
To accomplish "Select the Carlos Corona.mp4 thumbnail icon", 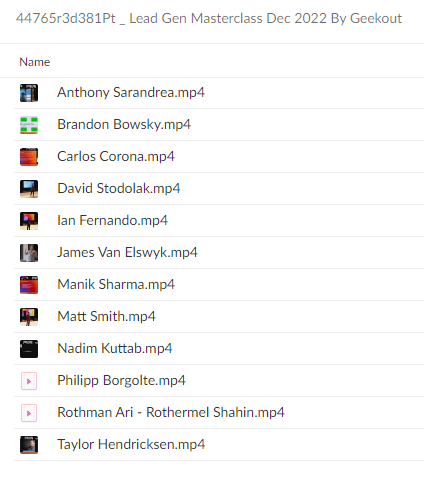I will coord(29,157).
